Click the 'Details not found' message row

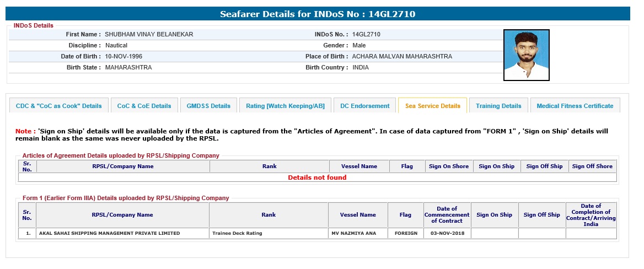(x=317, y=177)
